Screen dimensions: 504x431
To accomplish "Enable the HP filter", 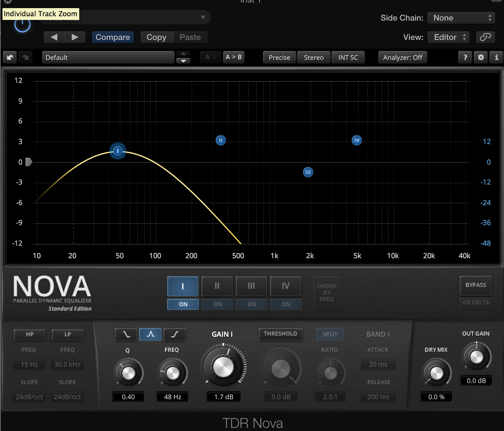I will [x=30, y=334].
